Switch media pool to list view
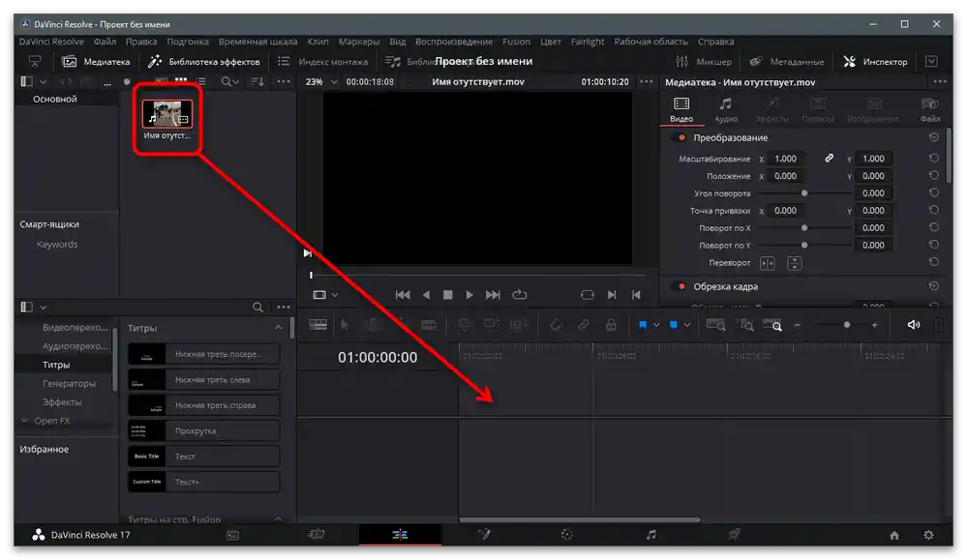 (200, 81)
